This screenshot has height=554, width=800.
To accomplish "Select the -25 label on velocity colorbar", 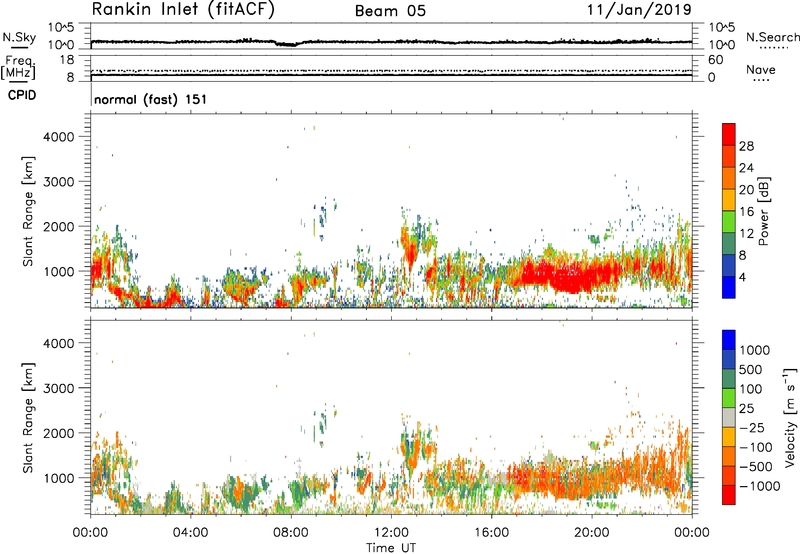I will [752, 428].
